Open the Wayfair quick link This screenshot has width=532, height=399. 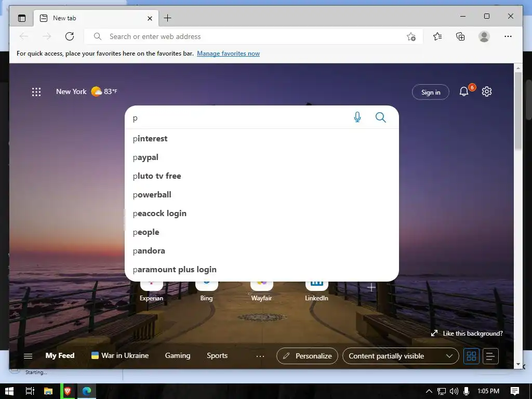(262, 291)
